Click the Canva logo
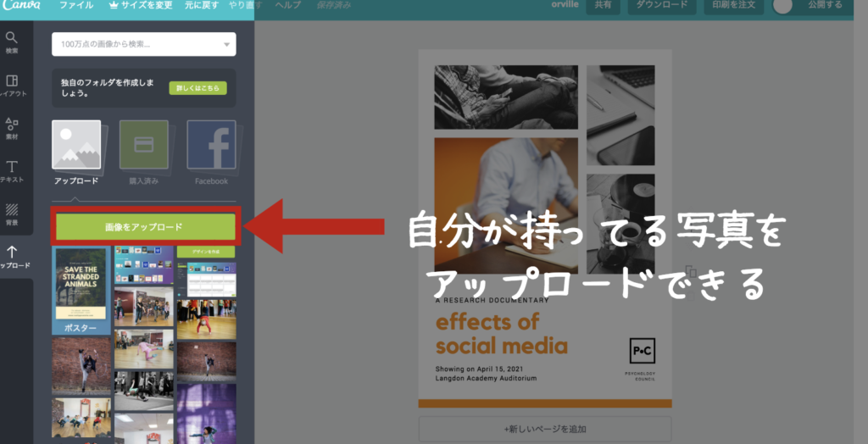Screen dimensions: 868x444 click(x=22, y=6)
